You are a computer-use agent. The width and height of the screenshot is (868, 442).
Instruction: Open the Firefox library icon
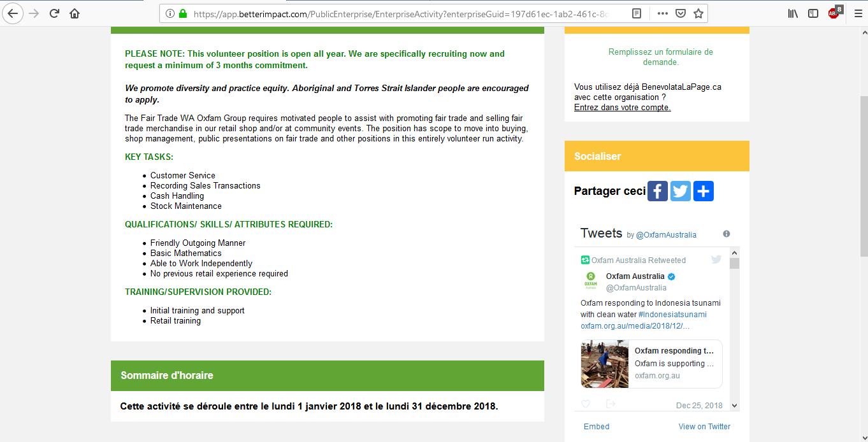793,13
